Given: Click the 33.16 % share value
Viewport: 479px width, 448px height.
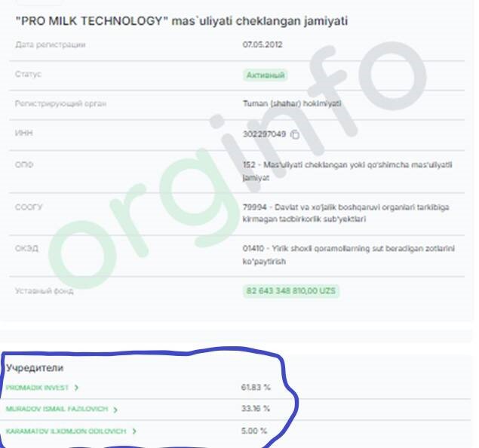Looking at the screenshot, I should coord(256,409).
